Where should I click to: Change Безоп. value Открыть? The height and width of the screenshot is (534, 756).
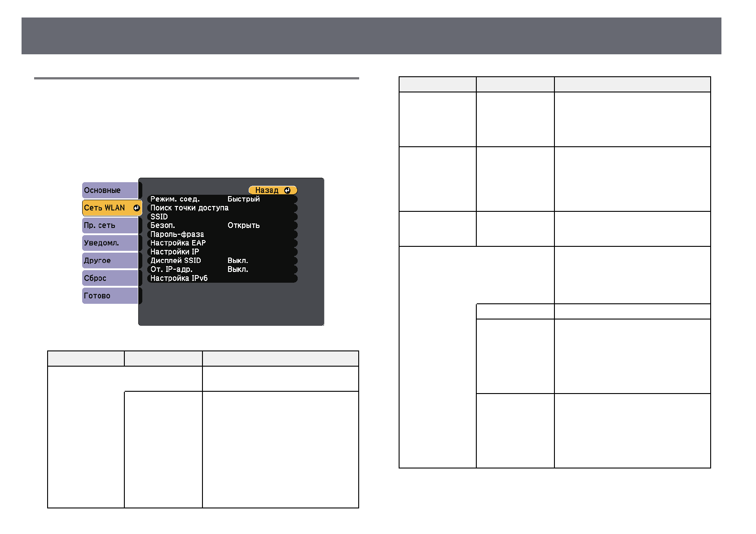243,225
